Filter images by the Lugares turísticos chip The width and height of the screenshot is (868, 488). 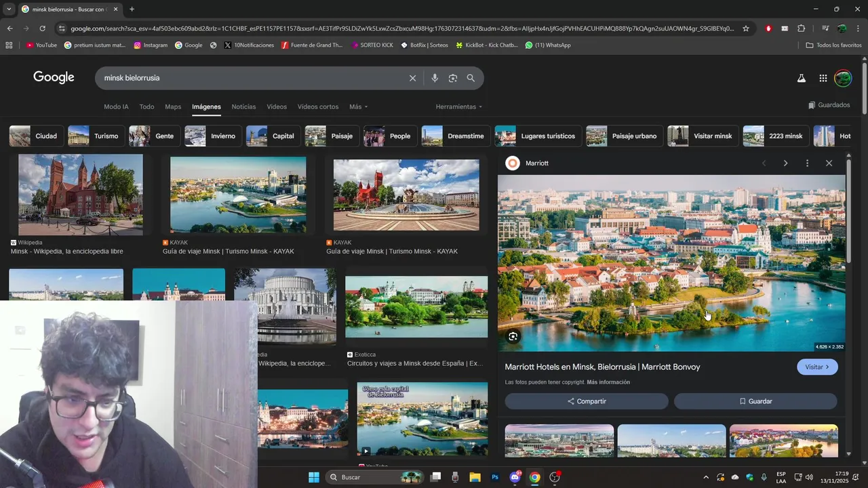point(538,136)
